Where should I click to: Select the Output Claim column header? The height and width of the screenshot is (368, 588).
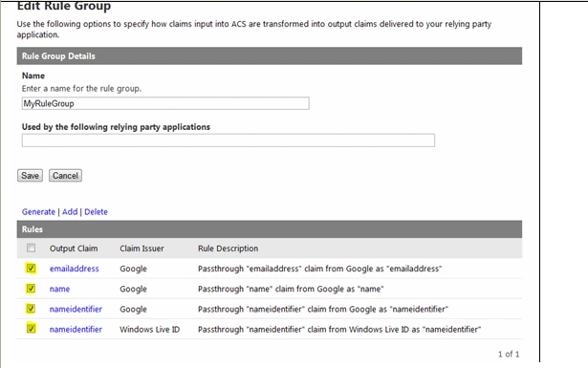pos(74,249)
